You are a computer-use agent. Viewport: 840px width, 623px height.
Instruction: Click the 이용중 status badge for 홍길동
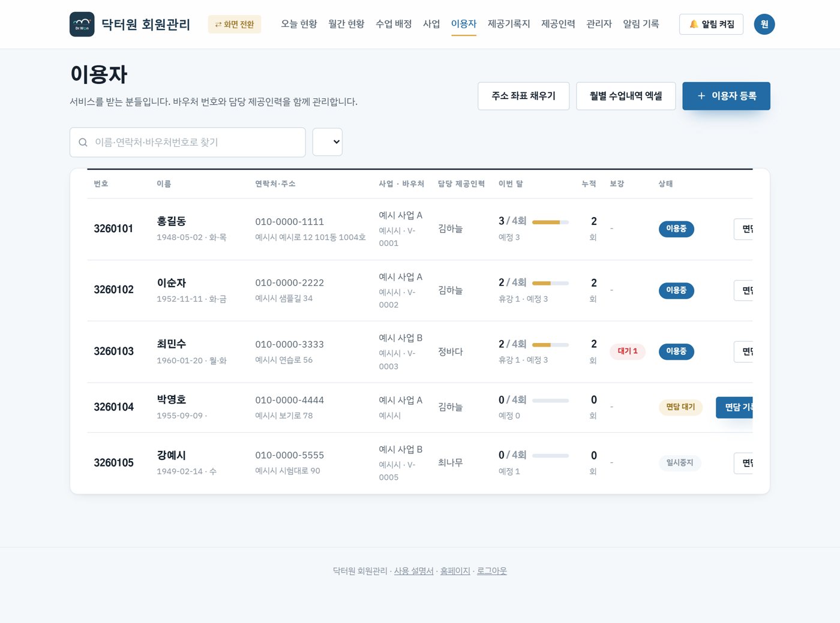(x=676, y=229)
